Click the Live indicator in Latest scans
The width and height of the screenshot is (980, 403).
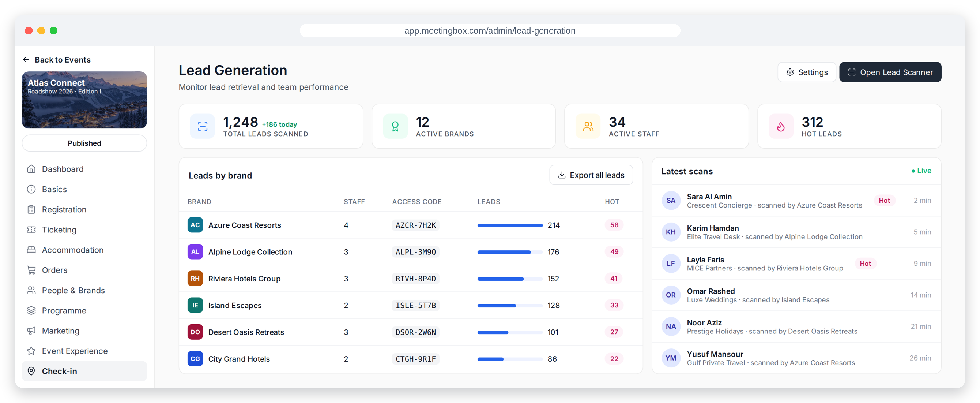[921, 171]
